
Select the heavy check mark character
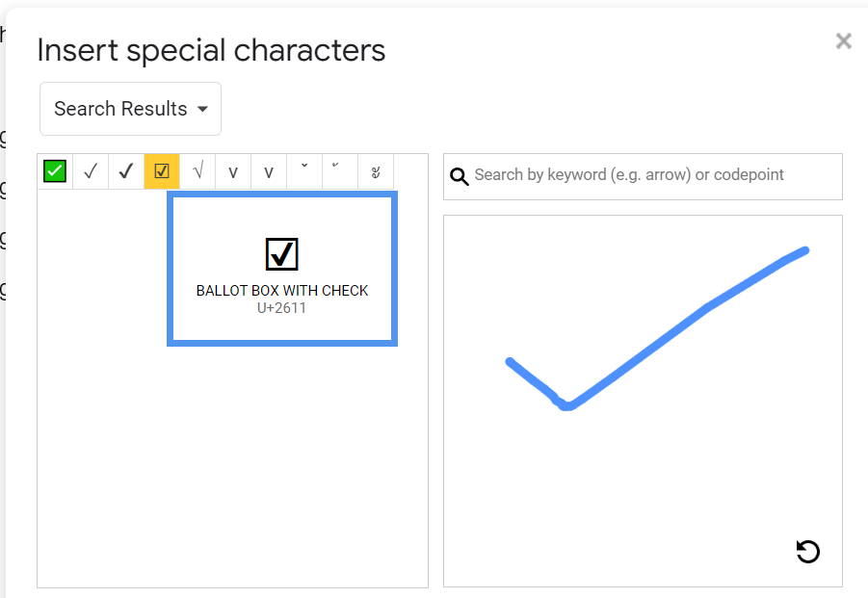pos(126,171)
